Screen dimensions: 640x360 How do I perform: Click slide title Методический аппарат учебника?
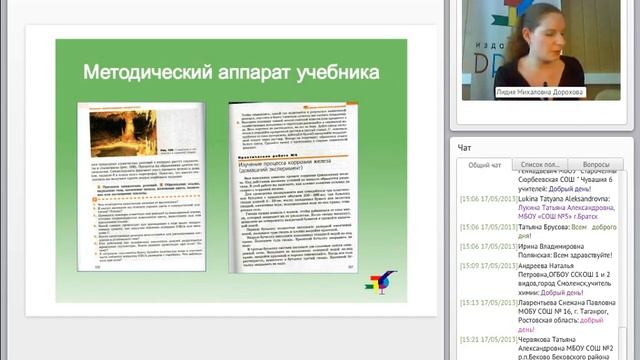pyautogui.click(x=231, y=73)
